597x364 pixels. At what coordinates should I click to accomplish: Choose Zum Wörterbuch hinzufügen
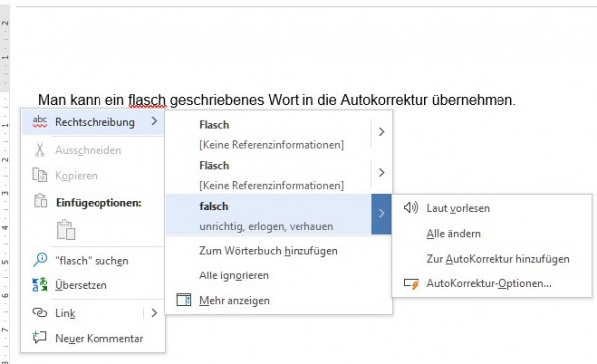point(269,251)
